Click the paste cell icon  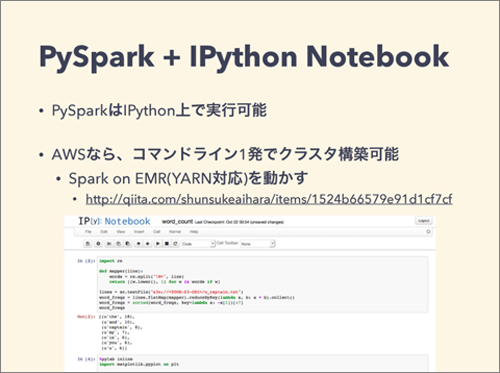[x=127, y=244]
